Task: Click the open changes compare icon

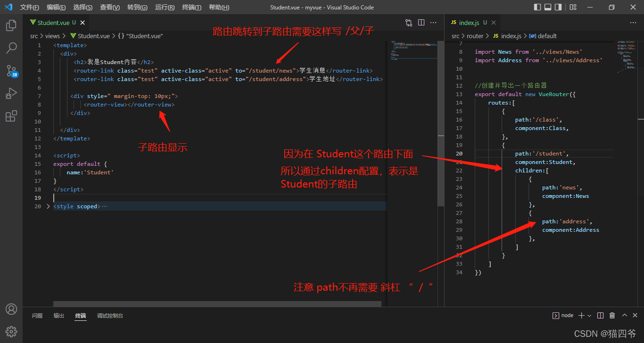Action: 409,23
